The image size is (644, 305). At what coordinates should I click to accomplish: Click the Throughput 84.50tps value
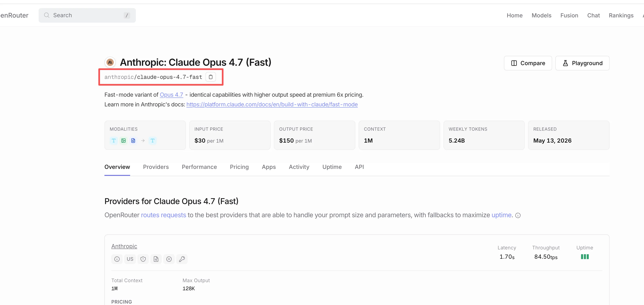546,257
